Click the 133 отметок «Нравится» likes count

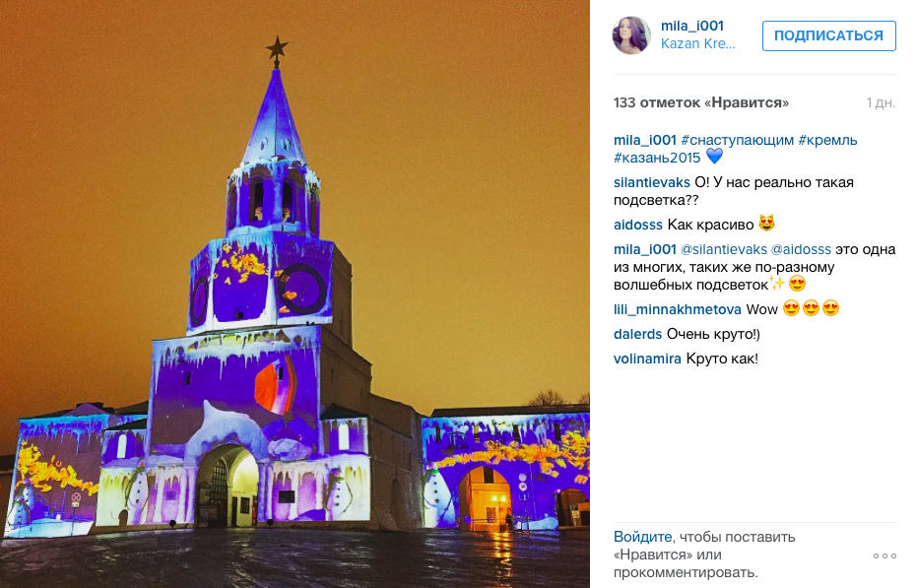tap(701, 103)
